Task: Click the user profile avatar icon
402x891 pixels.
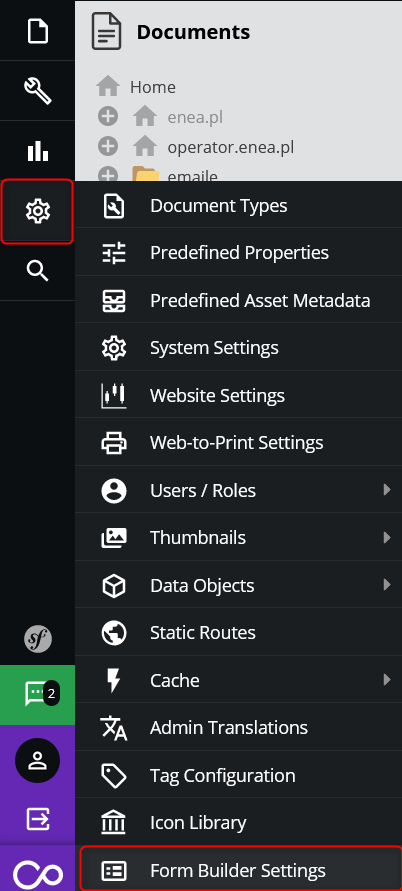Action: 38,760
